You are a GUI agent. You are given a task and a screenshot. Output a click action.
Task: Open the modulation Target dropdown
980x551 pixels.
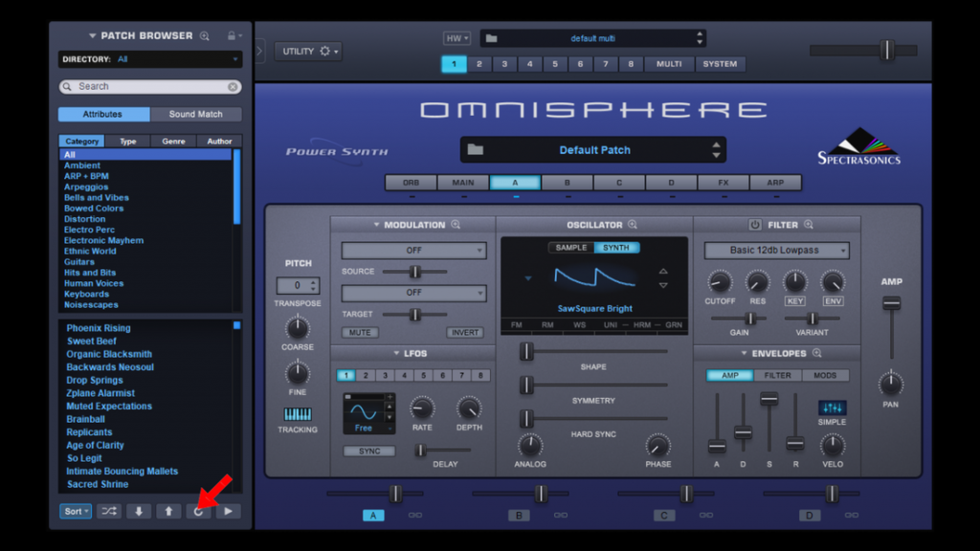pos(413,293)
